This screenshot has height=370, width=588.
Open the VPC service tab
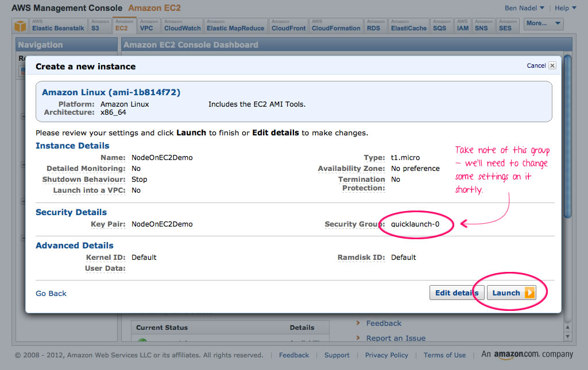(149, 26)
